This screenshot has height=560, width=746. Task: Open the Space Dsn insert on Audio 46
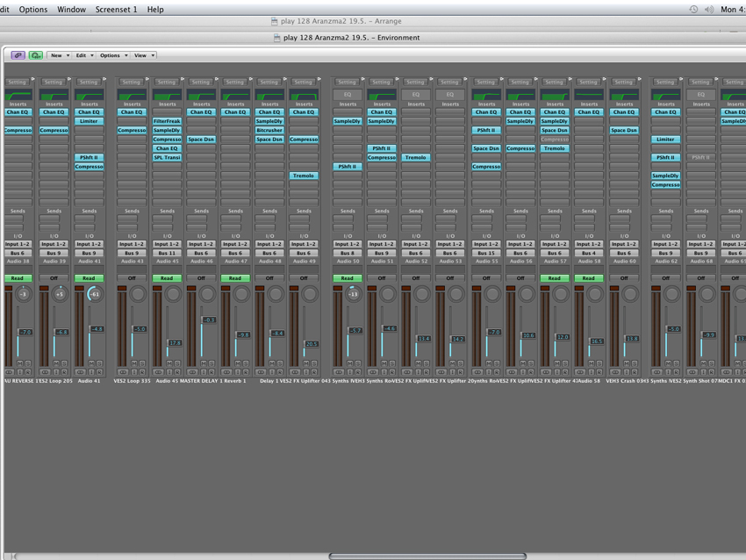(x=201, y=140)
